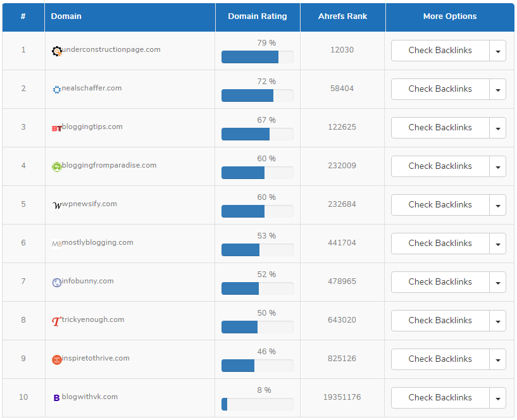Open the inspiretothrive.com domain link
Image resolution: width=517 pixels, height=420 pixels.
96,358
